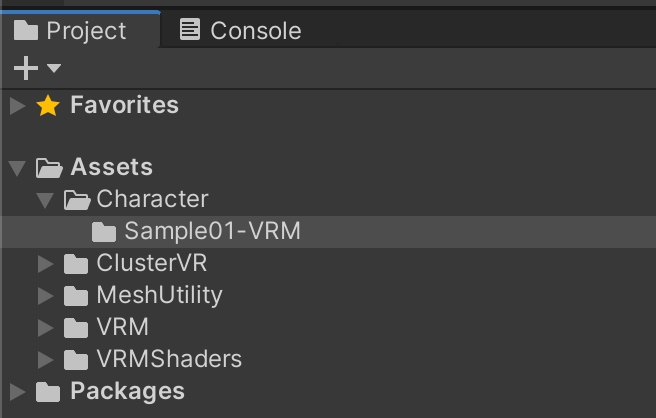Select the Sample01-VRM folder icon

click(104, 232)
